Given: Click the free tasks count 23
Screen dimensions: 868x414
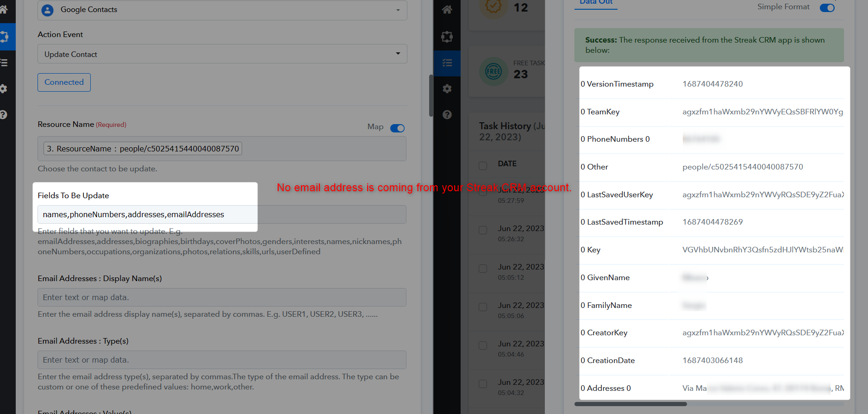Looking at the screenshot, I should pyautogui.click(x=521, y=74).
